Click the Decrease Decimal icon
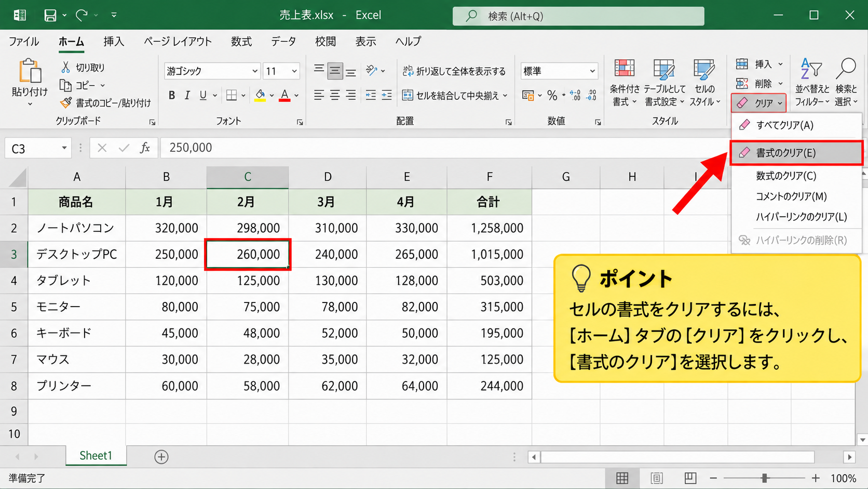The height and width of the screenshot is (489, 868). click(x=591, y=95)
